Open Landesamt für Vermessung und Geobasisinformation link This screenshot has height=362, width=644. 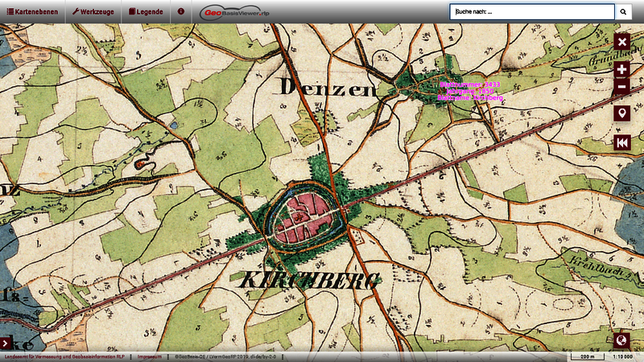point(64,356)
